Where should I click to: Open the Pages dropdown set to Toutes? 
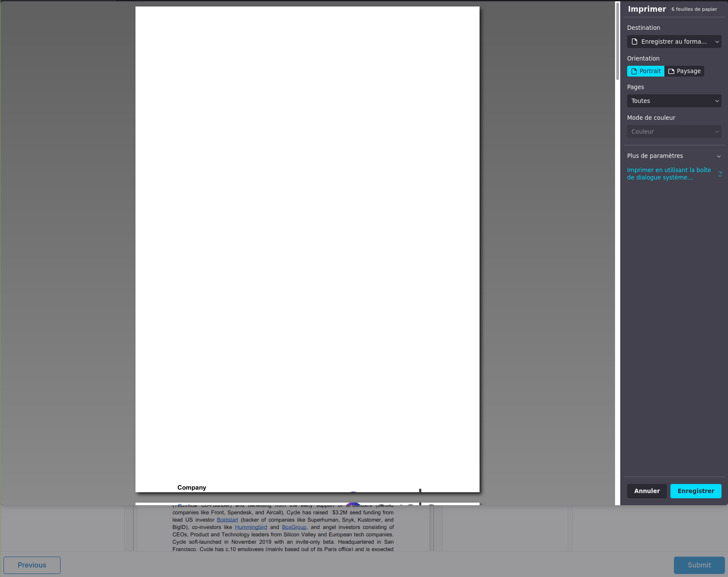click(674, 100)
